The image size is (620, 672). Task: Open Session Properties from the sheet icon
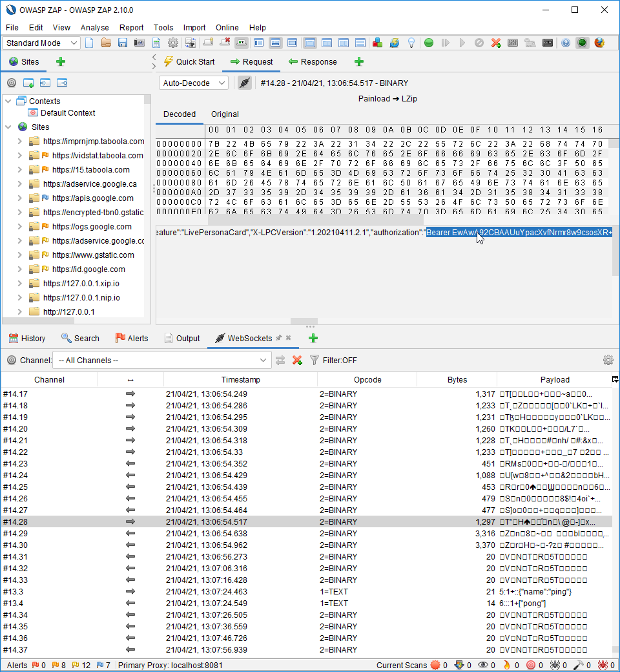pos(156,43)
